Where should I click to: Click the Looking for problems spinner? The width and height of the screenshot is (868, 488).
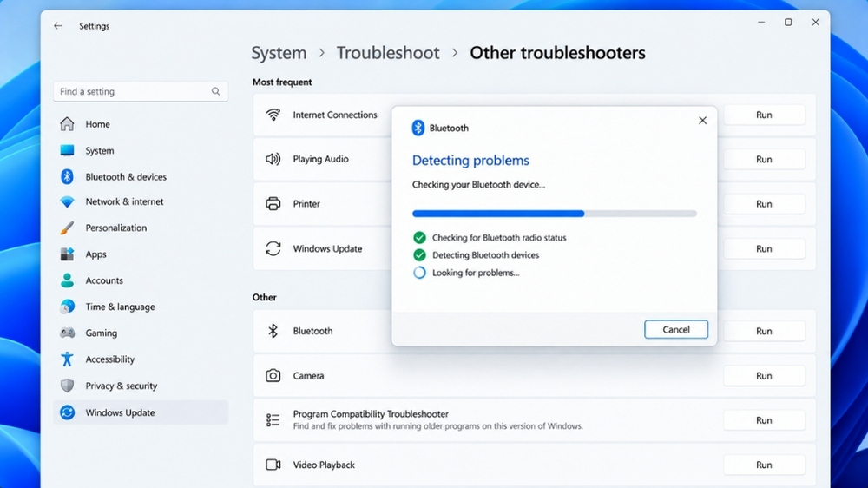(x=419, y=273)
